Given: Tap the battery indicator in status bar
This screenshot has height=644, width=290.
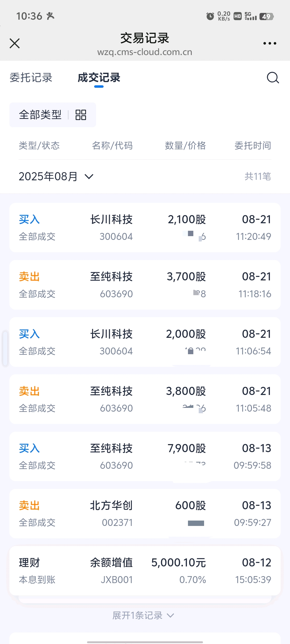Looking at the screenshot, I should 266,17.
